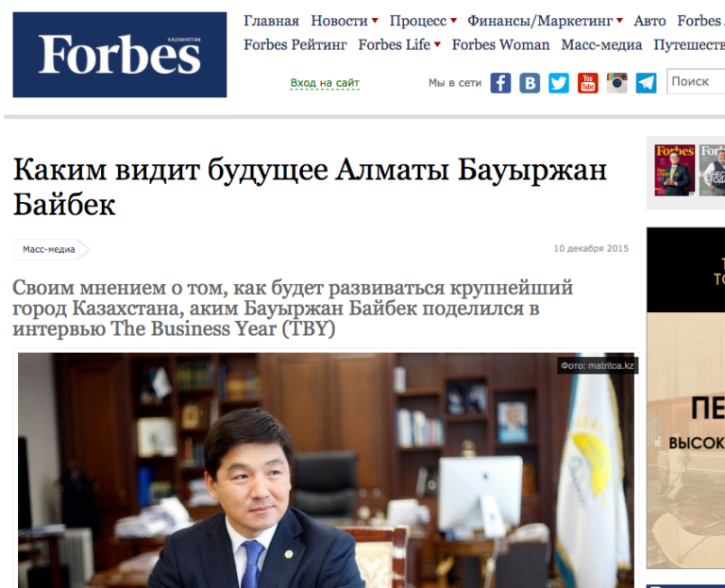Image resolution: width=725 pixels, height=588 pixels.
Task: Expand the Финансы/Маркетинг dropdown menu
Action: coord(545,21)
